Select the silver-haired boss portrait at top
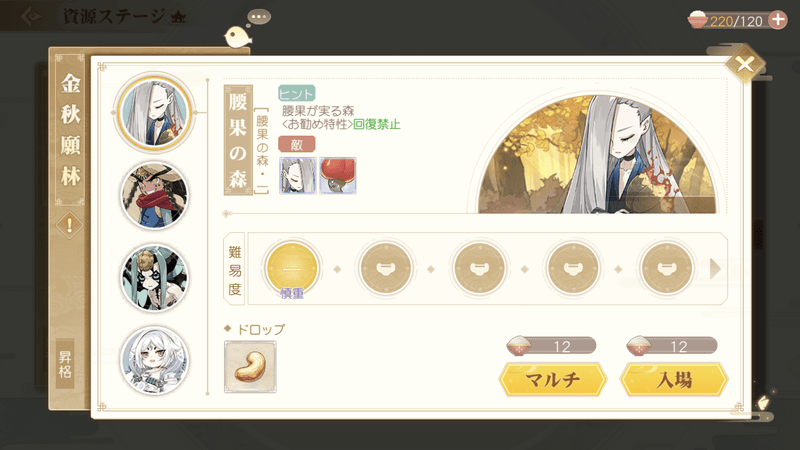The width and height of the screenshot is (800, 450). [x=155, y=112]
